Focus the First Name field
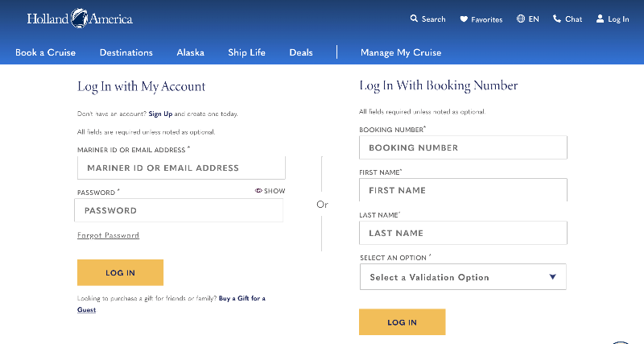The image size is (644, 344). coord(463,190)
